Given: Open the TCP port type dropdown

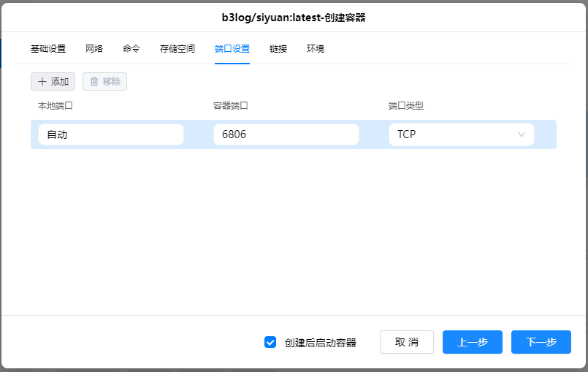Looking at the screenshot, I should (x=461, y=134).
